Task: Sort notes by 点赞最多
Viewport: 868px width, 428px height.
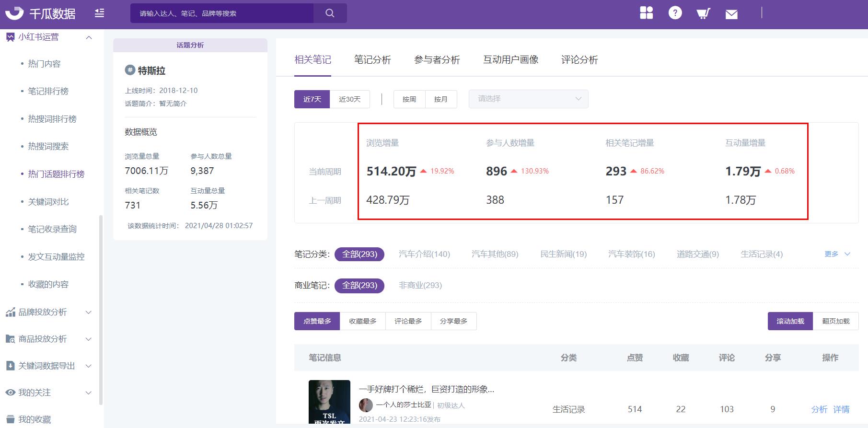Action: [x=317, y=321]
